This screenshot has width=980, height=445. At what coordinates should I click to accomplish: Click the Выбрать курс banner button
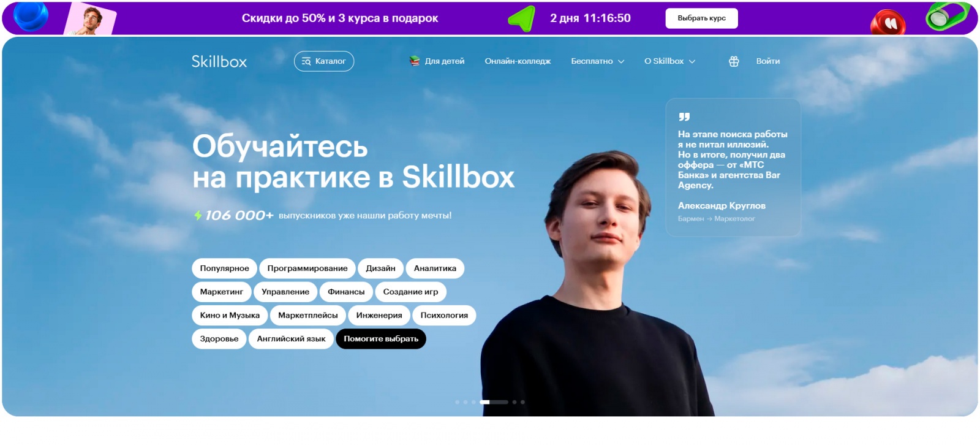tap(701, 18)
